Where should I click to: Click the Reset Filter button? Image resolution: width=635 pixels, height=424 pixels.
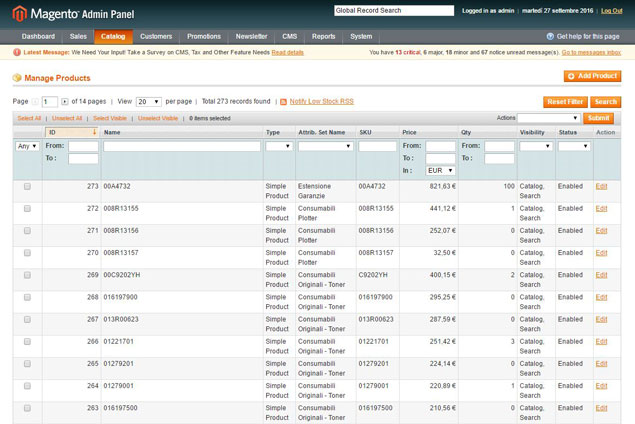tap(565, 102)
